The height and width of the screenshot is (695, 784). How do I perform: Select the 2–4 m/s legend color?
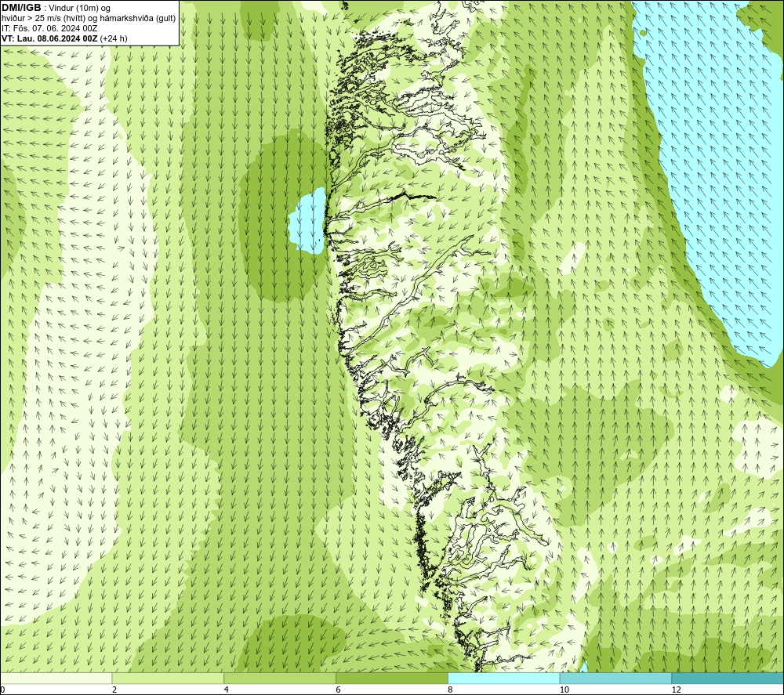click(168, 678)
